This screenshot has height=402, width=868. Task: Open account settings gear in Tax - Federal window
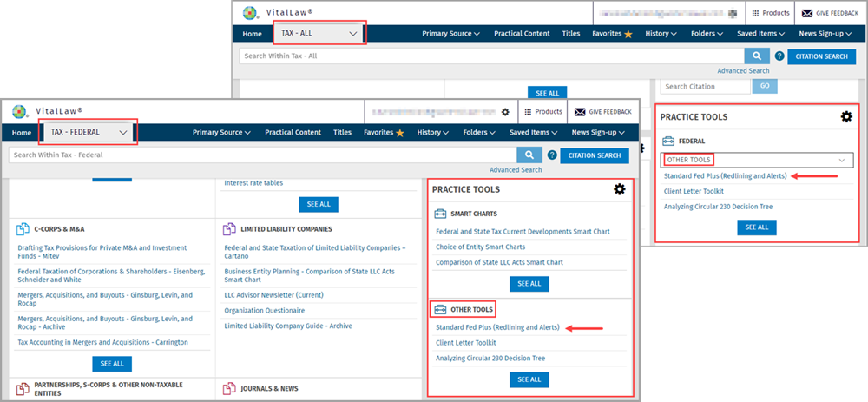[505, 112]
